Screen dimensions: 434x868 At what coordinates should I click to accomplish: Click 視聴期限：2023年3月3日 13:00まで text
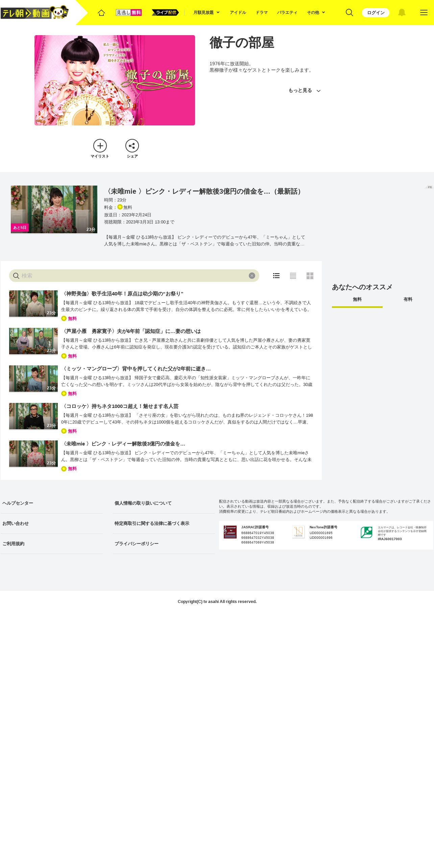point(139,222)
